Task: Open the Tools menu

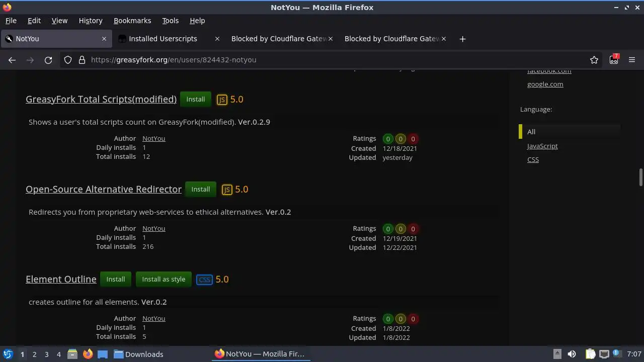Action: point(170,21)
